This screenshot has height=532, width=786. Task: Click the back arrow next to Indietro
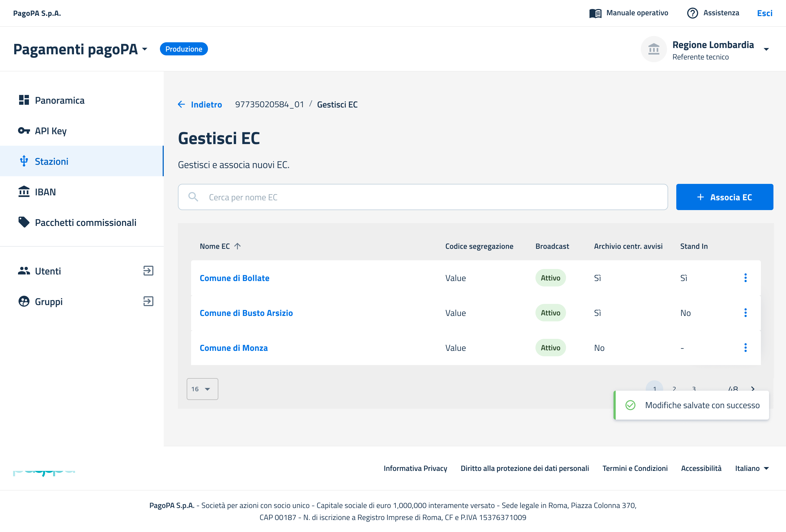click(x=181, y=104)
